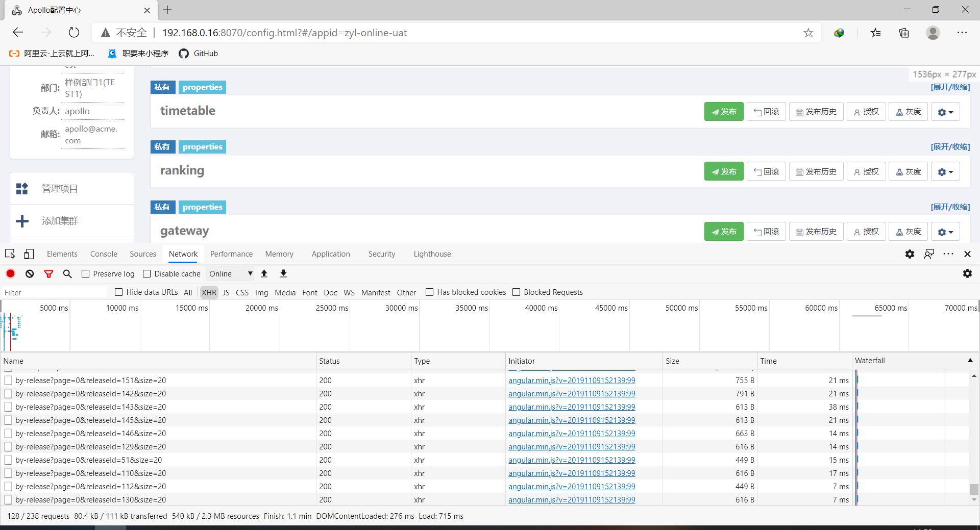This screenshot has height=530, width=980.
Task: Refresh the browser page
Action: [x=74, y=33]
